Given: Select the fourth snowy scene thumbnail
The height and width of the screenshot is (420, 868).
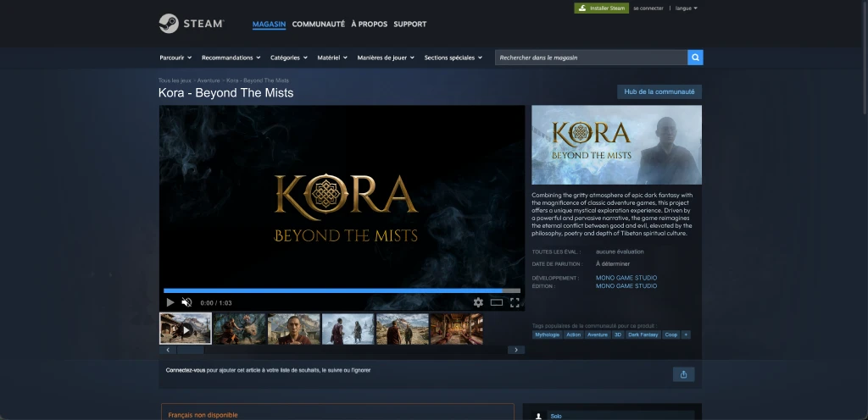Looking at the screenshot, I should coord(348,329).
